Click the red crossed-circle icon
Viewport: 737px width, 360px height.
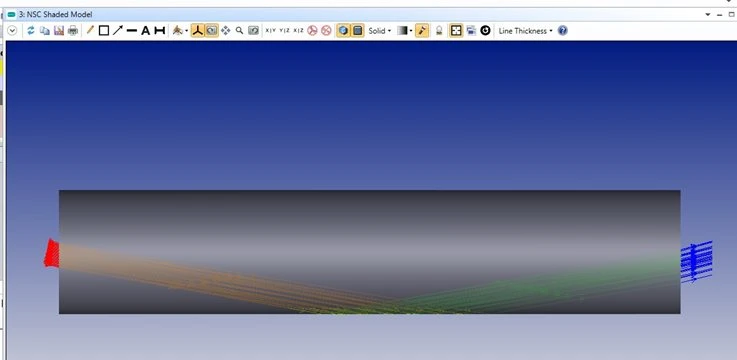326,31
